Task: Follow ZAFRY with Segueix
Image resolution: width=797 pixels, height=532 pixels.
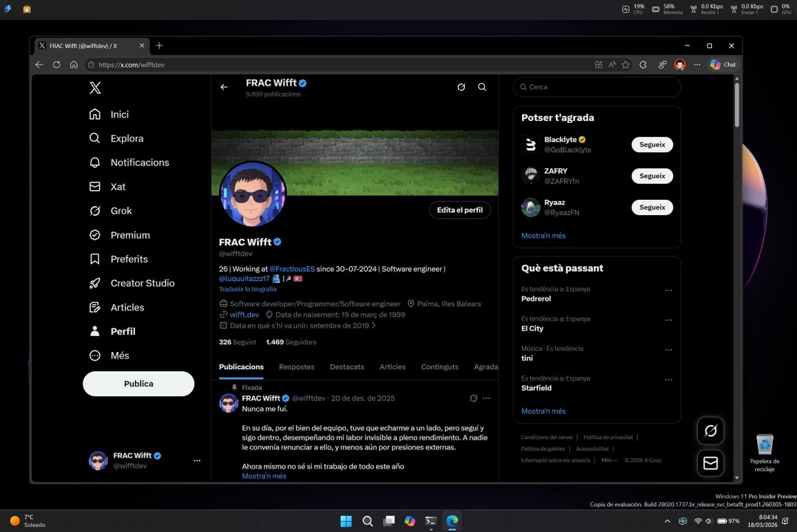Action: pos(652,176)
